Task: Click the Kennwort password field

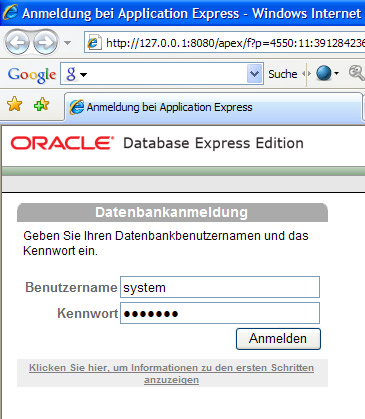Action: [x=220, y=313]
